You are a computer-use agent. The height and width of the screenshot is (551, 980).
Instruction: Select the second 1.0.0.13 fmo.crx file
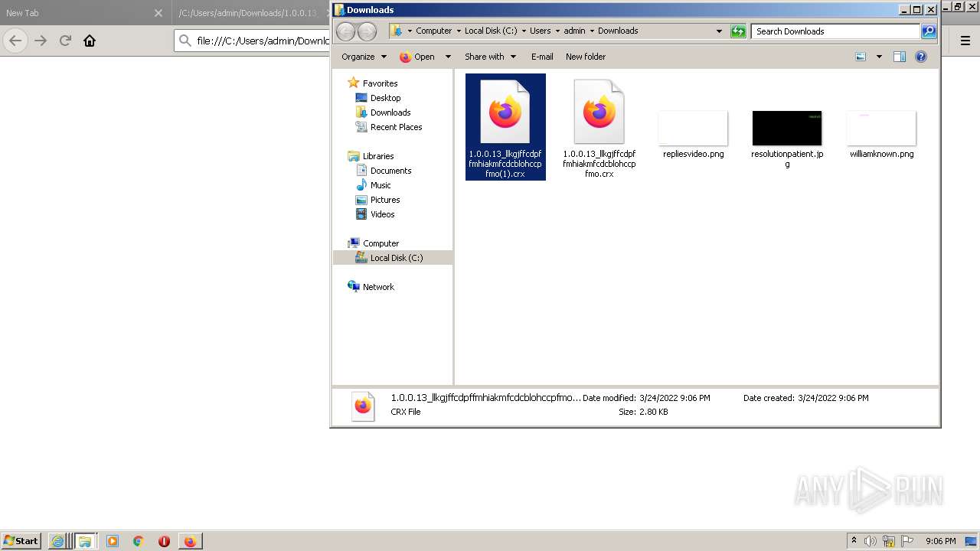click(x=599, y=129)
